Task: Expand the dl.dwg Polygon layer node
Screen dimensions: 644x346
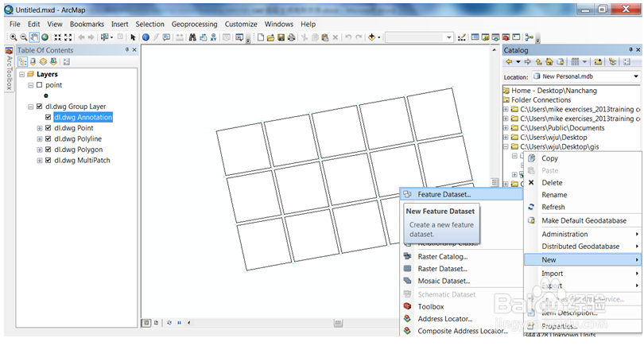Action: 40,150
